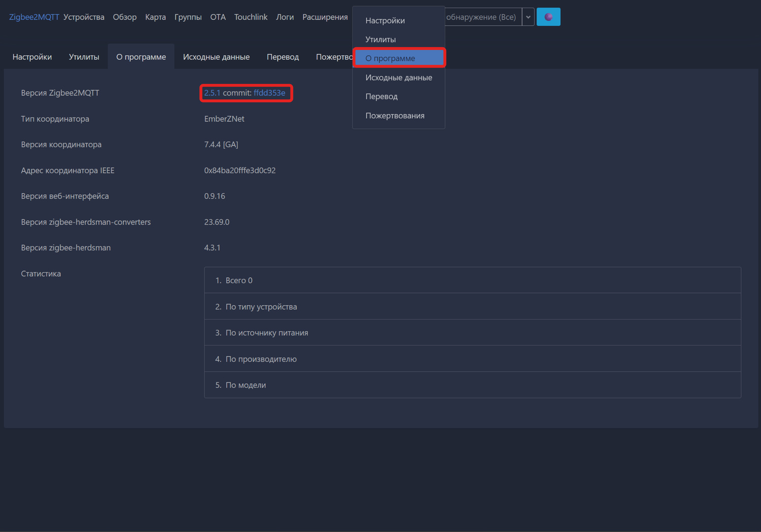Click the обнаружение (Все) permit join button

[x=481, y=17]
